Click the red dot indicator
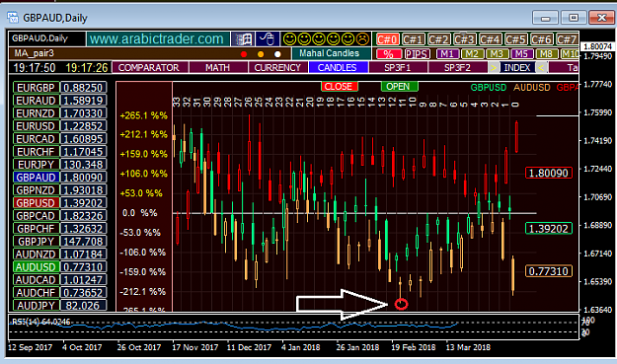Screen dimensions: 617x364 tap(244, 54)
